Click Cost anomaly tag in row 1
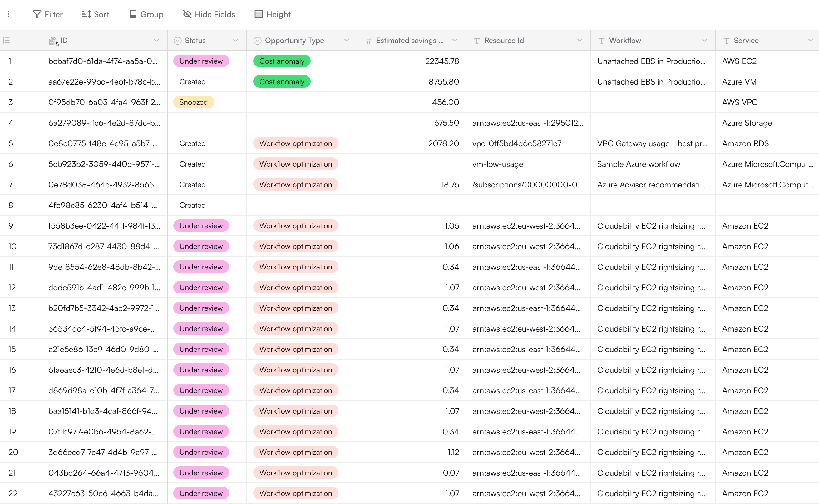This screenshot has height=504, width=819. point(282,61)
